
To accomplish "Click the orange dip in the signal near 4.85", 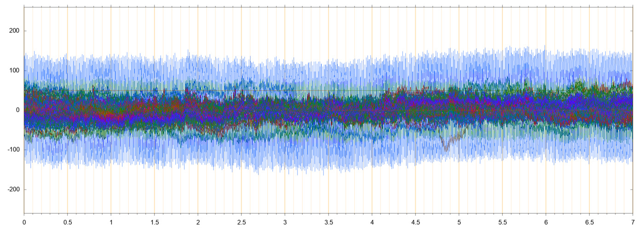I will coord(446,148).
